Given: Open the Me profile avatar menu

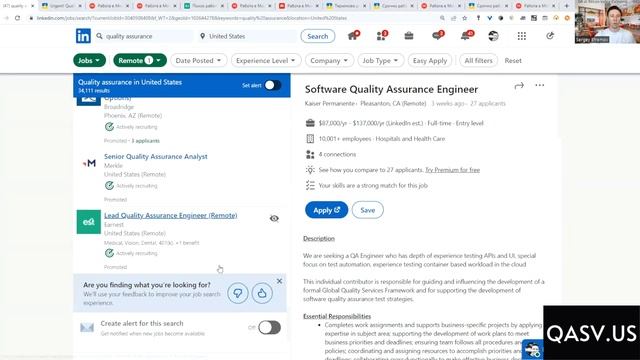Looking at the screenshot, I should (493, 36).
